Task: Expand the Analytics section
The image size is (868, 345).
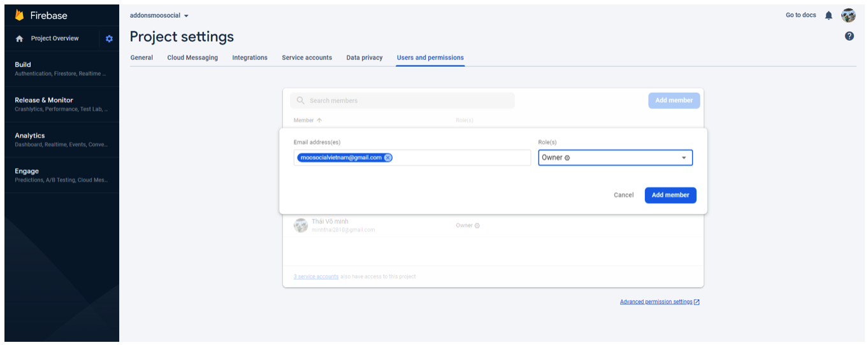Action: pyautogui.click(x=62, y=140)
